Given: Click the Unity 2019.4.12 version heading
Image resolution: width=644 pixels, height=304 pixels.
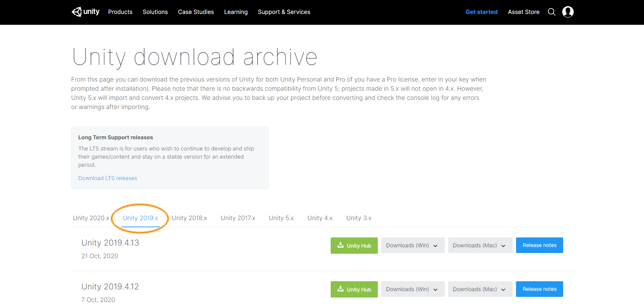Looking at the screenshot, I should click(x=110, y=287).
